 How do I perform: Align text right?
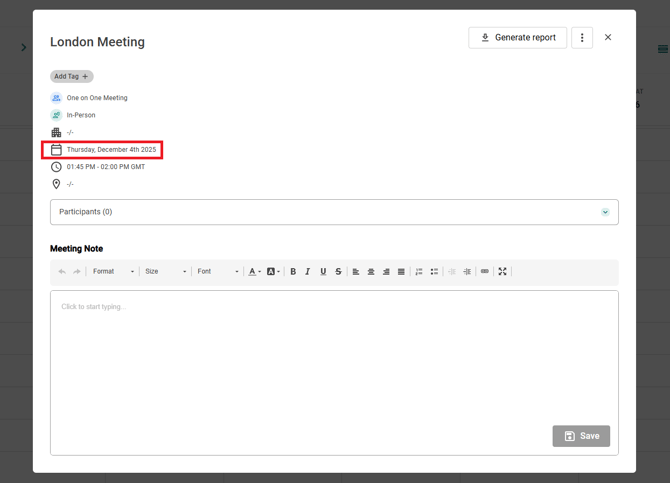[x=386, y=271]
